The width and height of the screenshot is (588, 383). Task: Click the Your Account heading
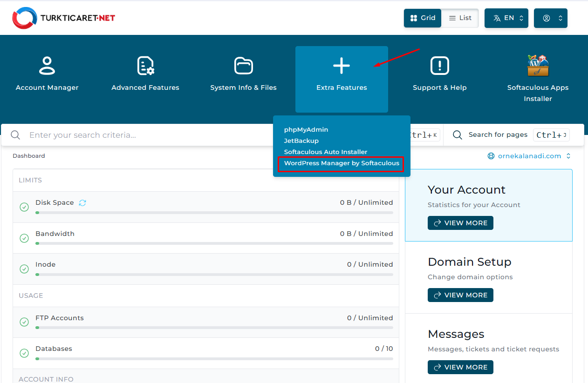click(x=466, y=190)
